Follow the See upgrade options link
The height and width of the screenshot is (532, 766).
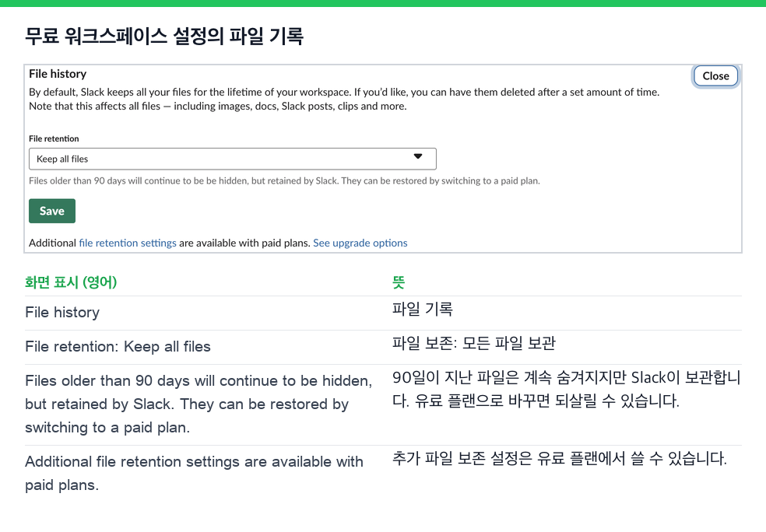coord(360,243)
